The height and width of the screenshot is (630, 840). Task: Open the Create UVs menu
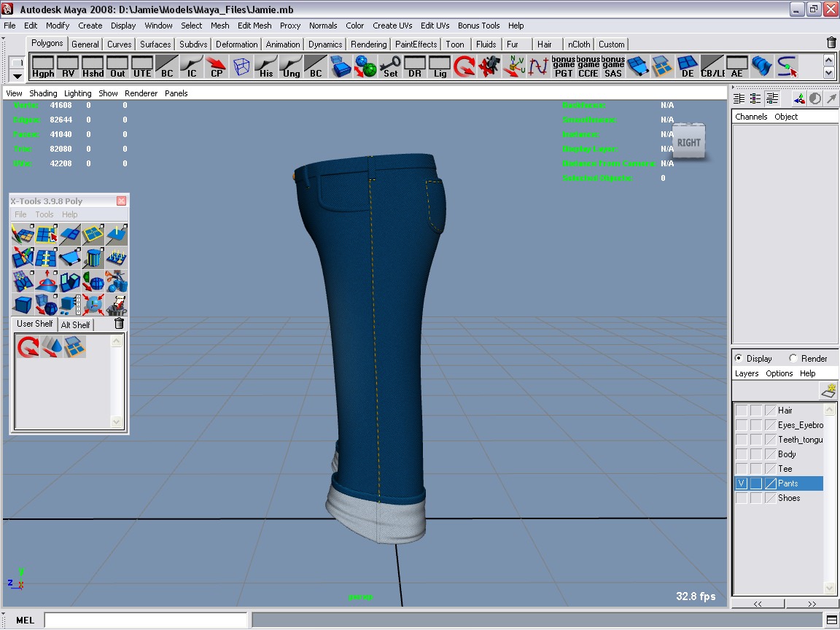[x=392, y=26]
